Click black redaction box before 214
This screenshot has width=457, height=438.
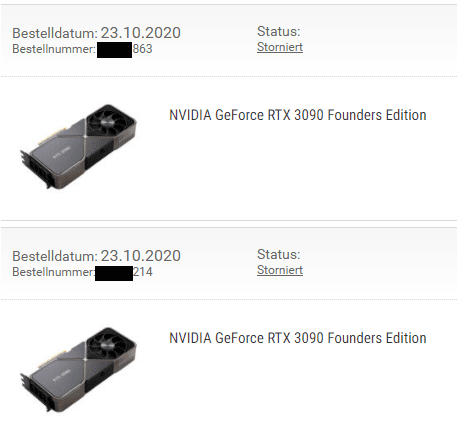pos(114,273)
